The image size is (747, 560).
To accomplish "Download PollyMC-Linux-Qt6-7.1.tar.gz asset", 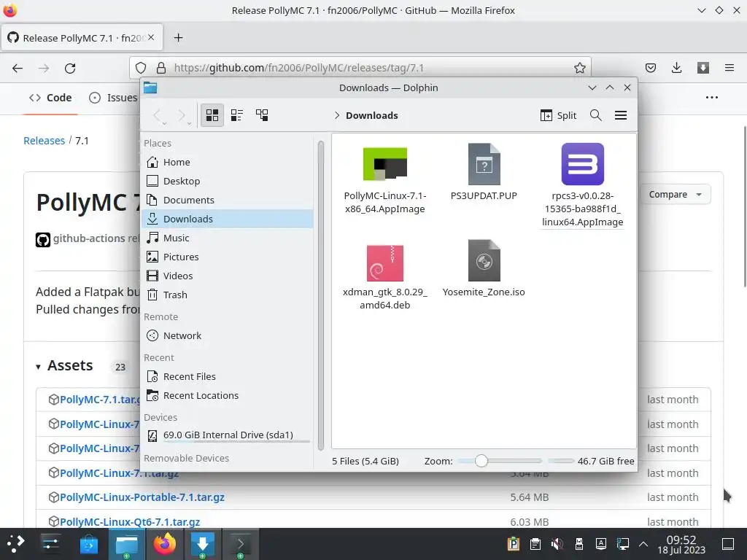I will pos(130,522).
